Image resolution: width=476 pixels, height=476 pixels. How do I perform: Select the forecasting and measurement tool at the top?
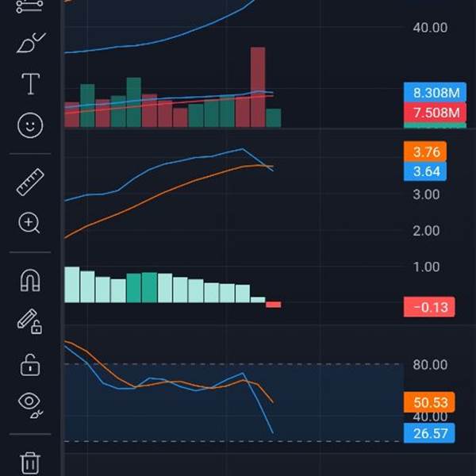[29, 6]
